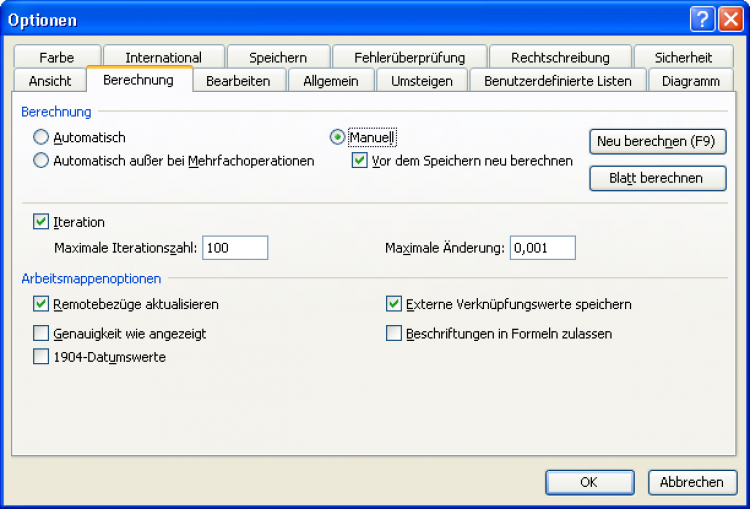This screenshot has height=509, width=750.
Task: Uncheck Remotebezüge aktualisieren
Action: 41,304
